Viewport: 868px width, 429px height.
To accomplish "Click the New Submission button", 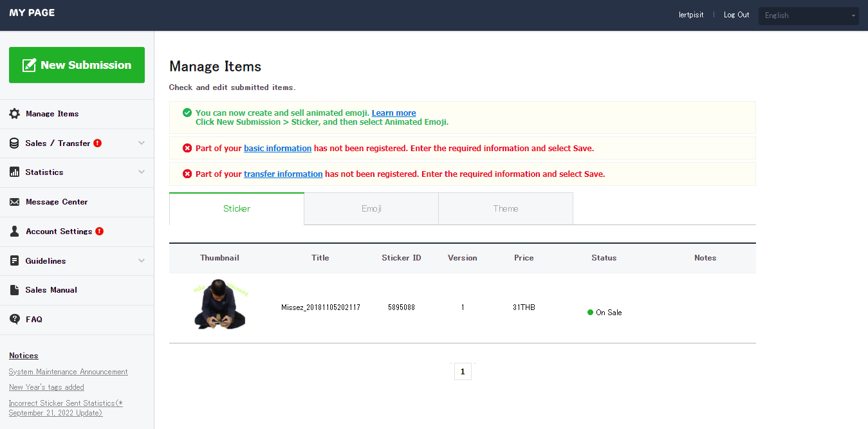I will [x=77, y=65].
